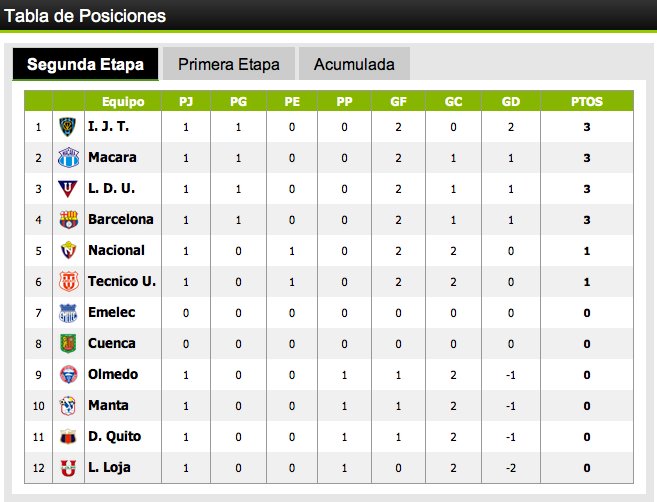The image size is (657, 502).
Task: Click the Macara team crest icon
Action: (68, 158)
